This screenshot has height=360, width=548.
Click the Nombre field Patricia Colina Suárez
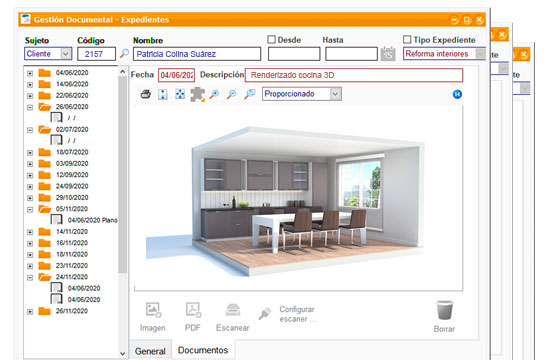tap(197, 54)
